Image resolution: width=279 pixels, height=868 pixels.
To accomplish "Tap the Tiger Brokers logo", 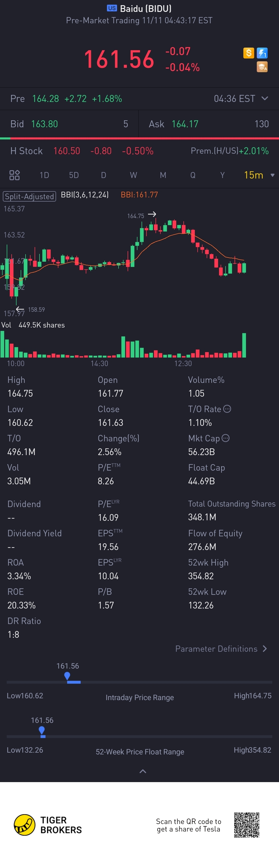I will tap(48, 825).
